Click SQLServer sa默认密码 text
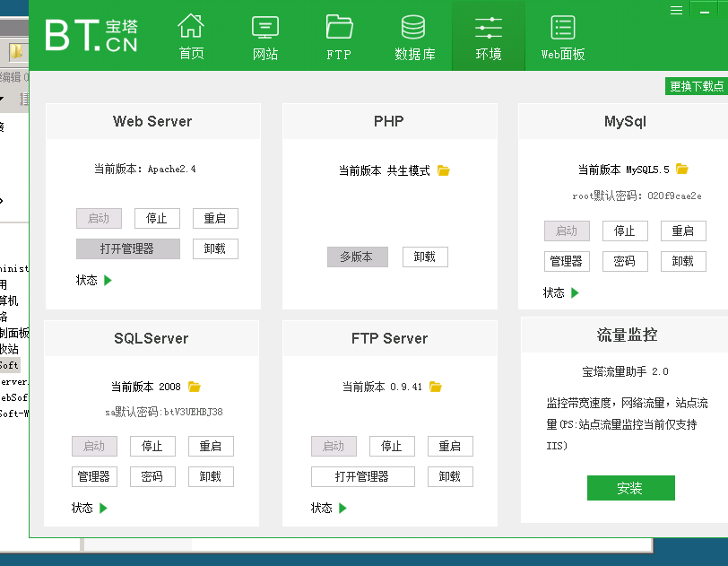Viewport: 728px width, 566px height. [x=164, y=412]
